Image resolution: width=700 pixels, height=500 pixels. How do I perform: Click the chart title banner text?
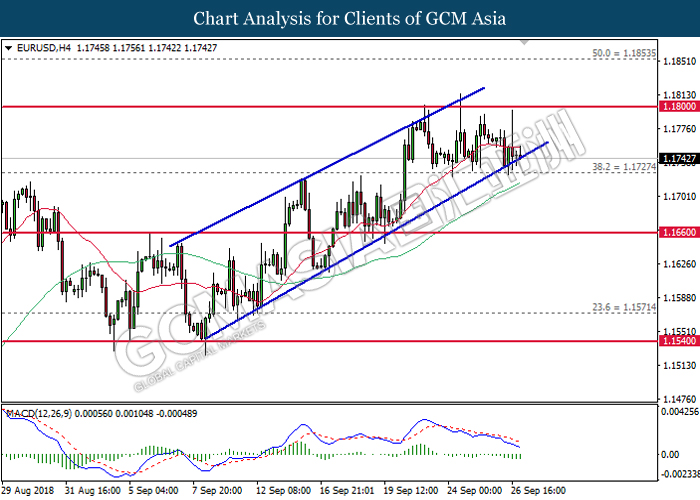pos(349,19)
